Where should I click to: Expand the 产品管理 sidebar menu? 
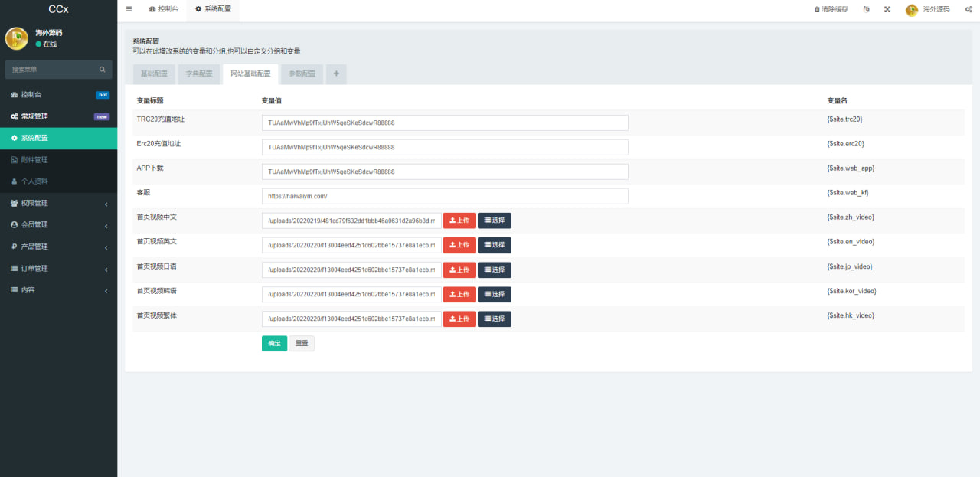coord(58,247)
